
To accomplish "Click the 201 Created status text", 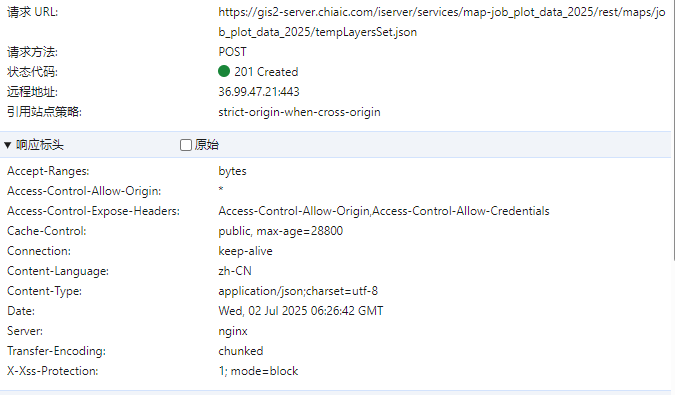I will coord(266,71).
